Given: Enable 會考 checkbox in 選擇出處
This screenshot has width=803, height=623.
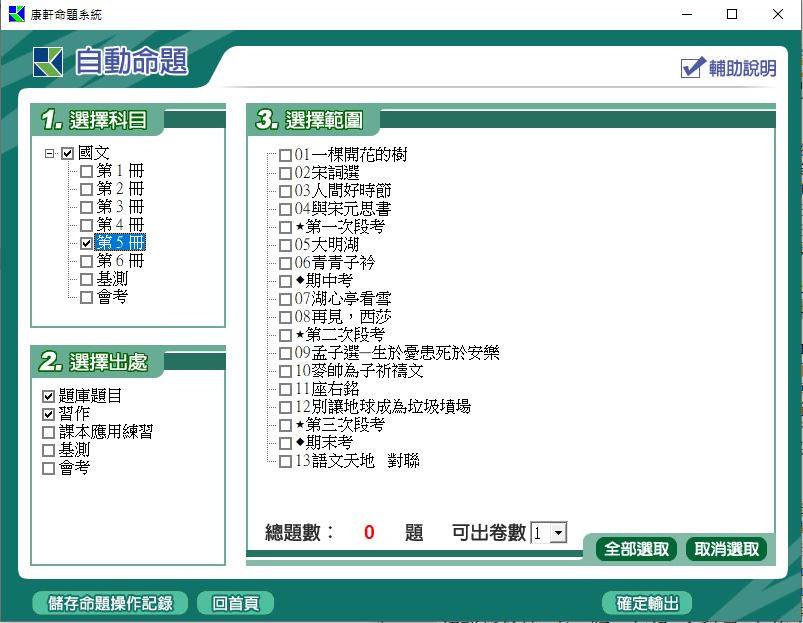Looking at the screenshot, I should pyautogui.click(x=49, y=468).
